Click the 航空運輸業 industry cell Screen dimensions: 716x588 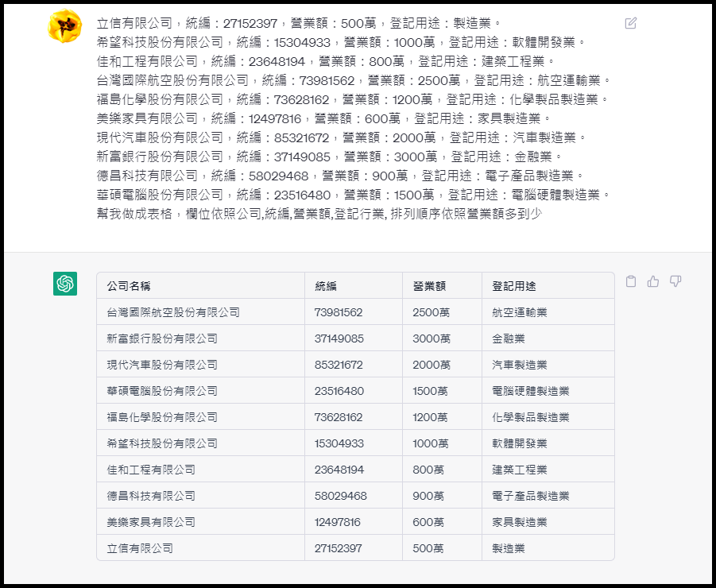click(548, 312)
